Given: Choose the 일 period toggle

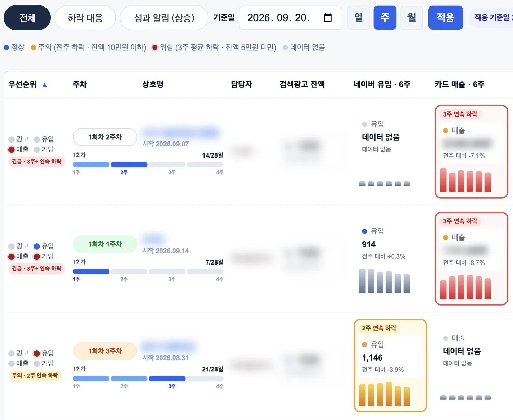Looking at the screenshot, I should click(358, 18).
